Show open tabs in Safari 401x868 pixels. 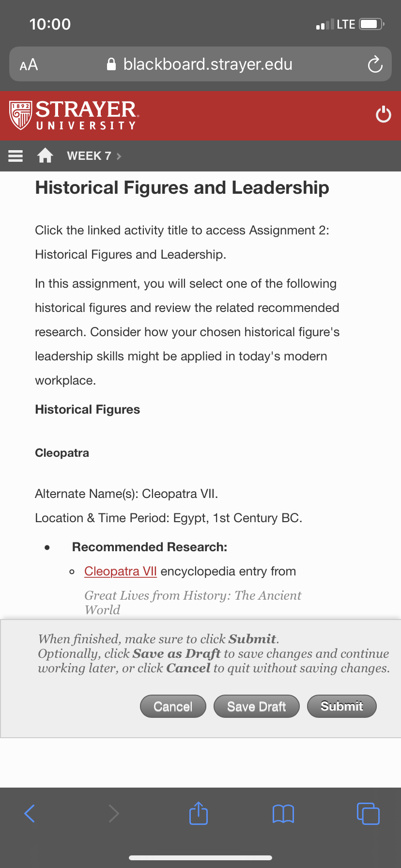click(x=368, y=813)
